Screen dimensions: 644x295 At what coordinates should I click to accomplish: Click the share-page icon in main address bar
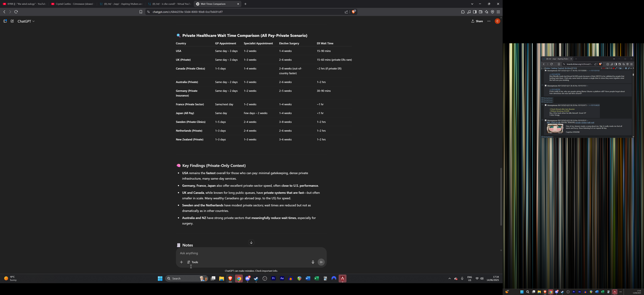(x=346, y=12)
